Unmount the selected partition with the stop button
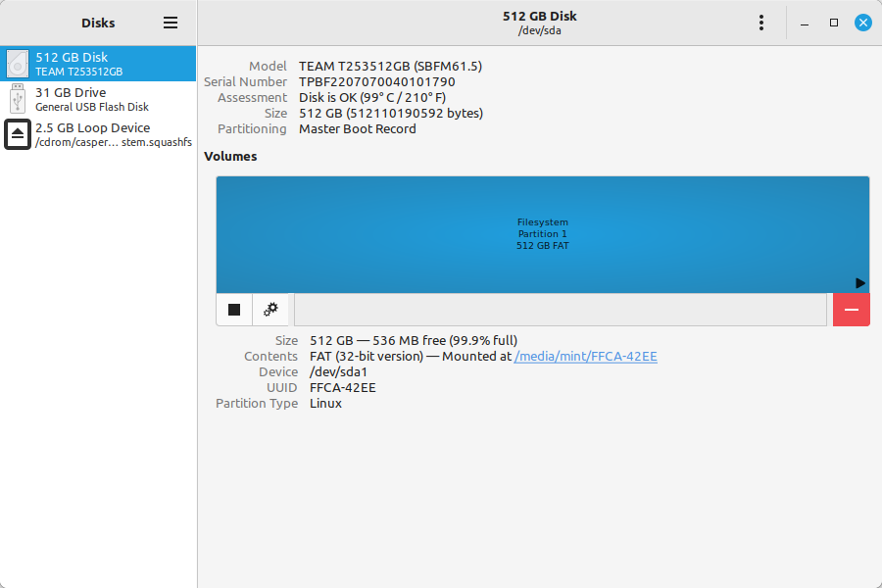Viewport: 882px width, 588px height. coord(234,310)
